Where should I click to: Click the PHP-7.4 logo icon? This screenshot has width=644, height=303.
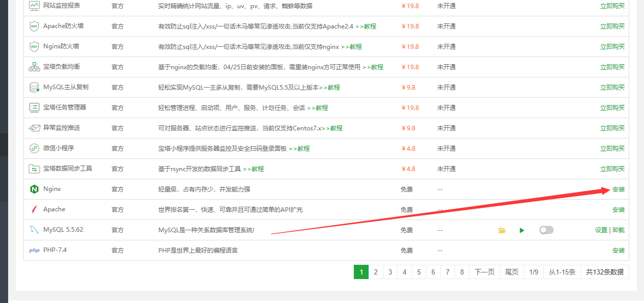[34, 251]
